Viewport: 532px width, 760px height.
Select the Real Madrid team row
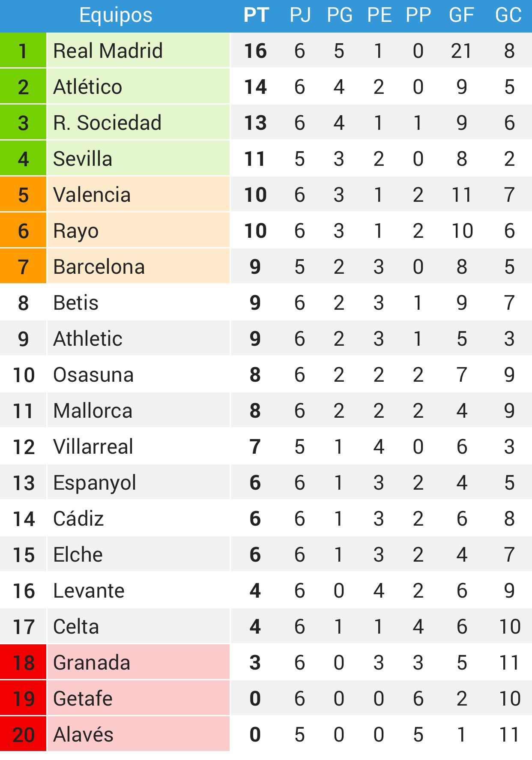pyautogui.click(x=266, y=51)
